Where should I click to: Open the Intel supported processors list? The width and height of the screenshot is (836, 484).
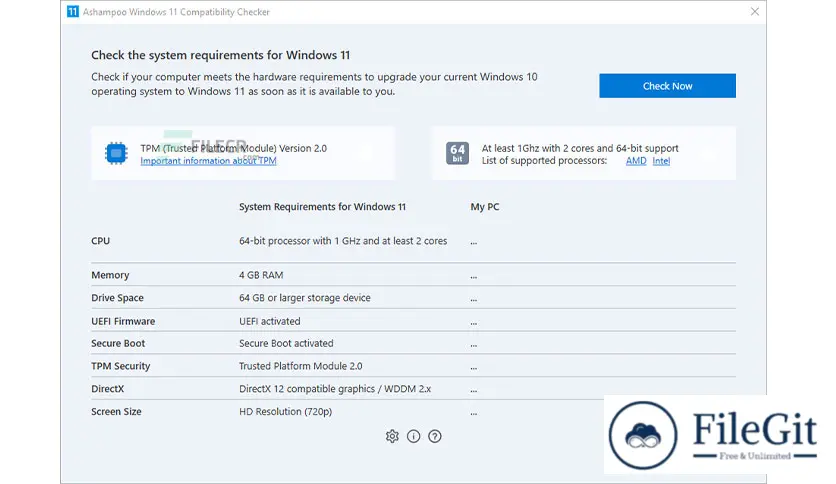[661, 160]
